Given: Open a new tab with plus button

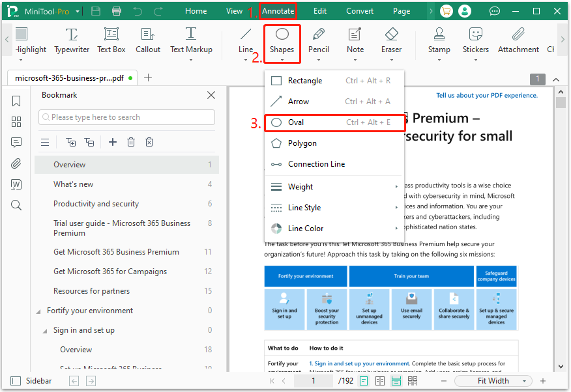Looking at the screenshot, I should [x=148, y=78].
